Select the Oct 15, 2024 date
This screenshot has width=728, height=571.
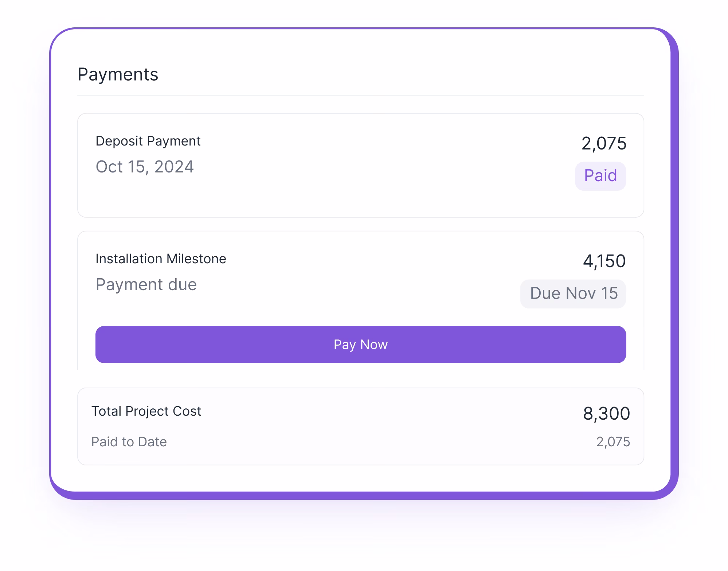pyautogui.click(x=145, y=167)
